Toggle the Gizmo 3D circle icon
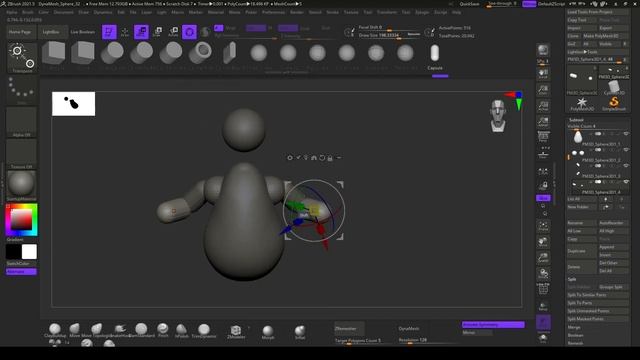The image size is (640, 360). pos(189,32)
